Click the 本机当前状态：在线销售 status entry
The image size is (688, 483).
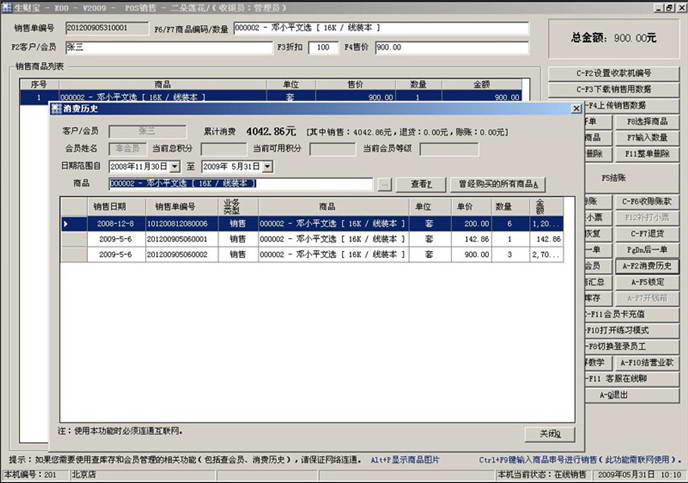tap(542, 475)
